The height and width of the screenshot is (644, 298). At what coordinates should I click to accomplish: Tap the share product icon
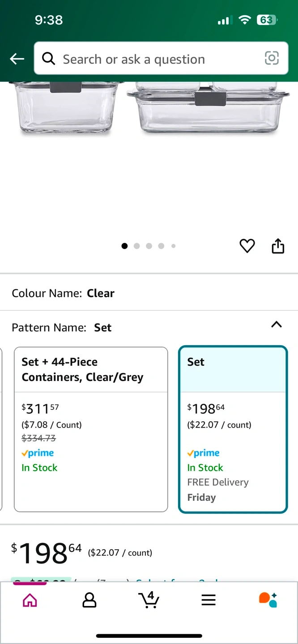(278, 246)
